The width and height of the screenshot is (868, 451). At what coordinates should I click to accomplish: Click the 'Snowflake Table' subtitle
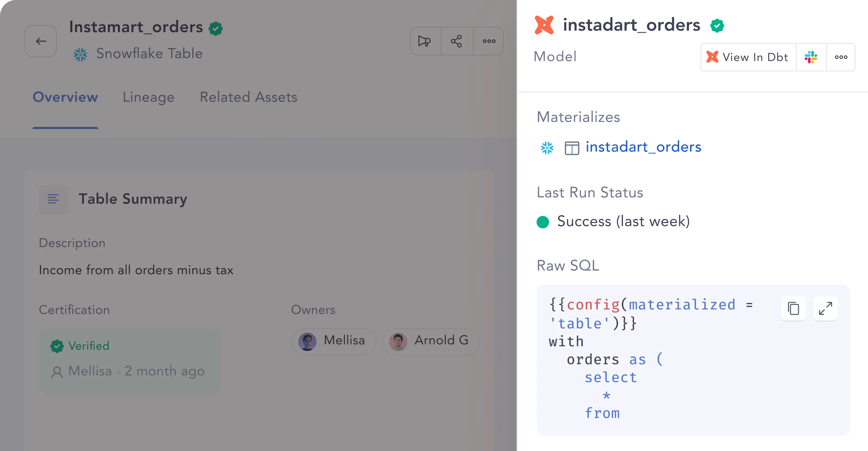coord(149,54)
